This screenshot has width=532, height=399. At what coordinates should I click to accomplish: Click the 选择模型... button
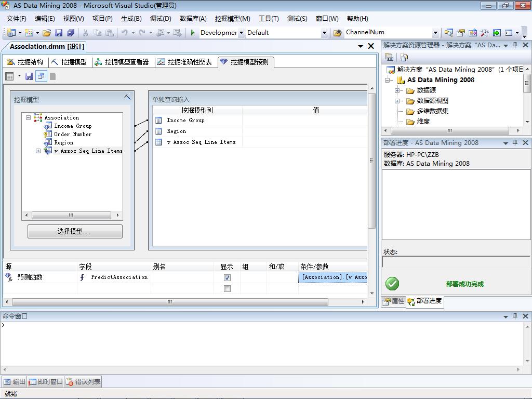75,231
